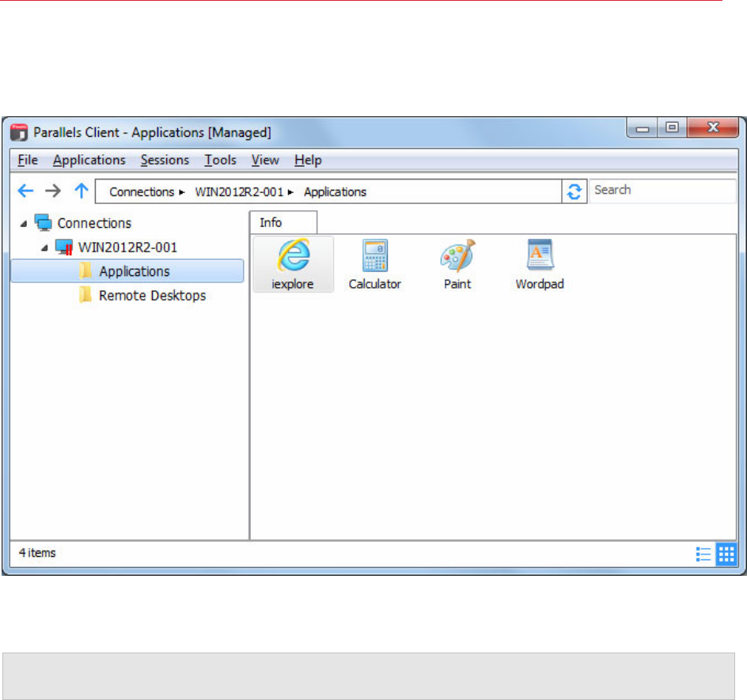Launch the iexplore application icon
This screenshot has width=747, height=700.
pyautogui.click(x=294, y=255)
